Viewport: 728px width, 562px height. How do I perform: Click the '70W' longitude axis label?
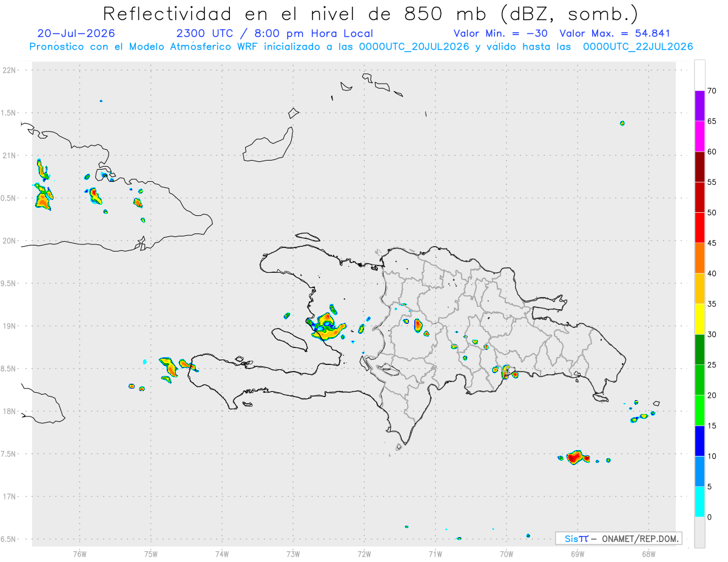pos(506,554)
